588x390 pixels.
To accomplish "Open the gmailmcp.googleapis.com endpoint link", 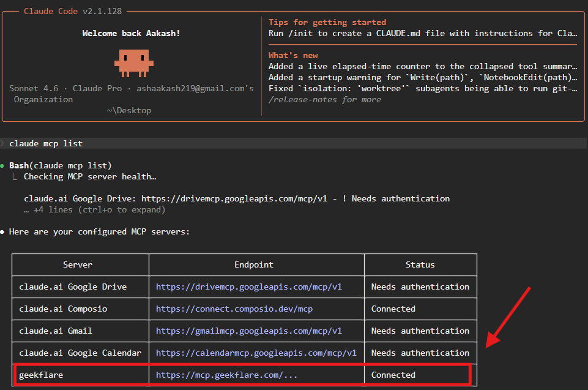I will [248, 331].
